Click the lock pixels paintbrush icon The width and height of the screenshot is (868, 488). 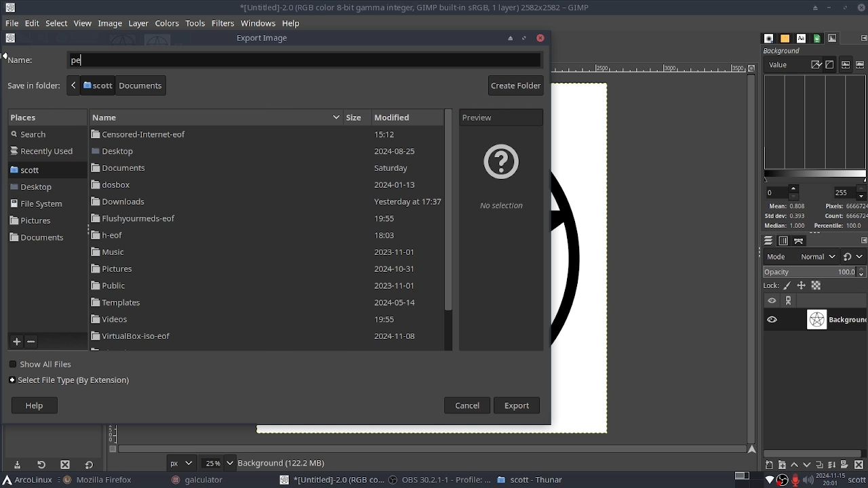point(787,286)
